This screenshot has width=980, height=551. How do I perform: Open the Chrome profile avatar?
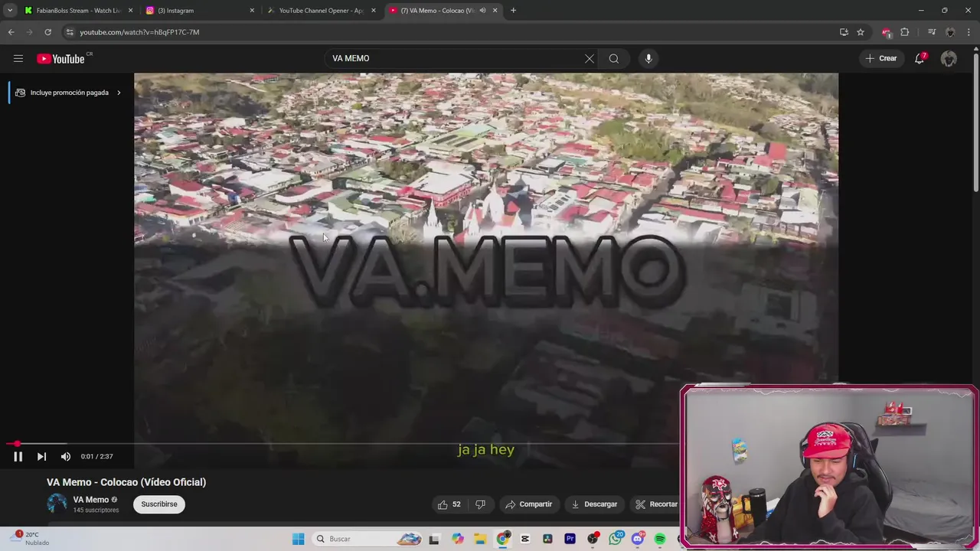click(950, 32)
